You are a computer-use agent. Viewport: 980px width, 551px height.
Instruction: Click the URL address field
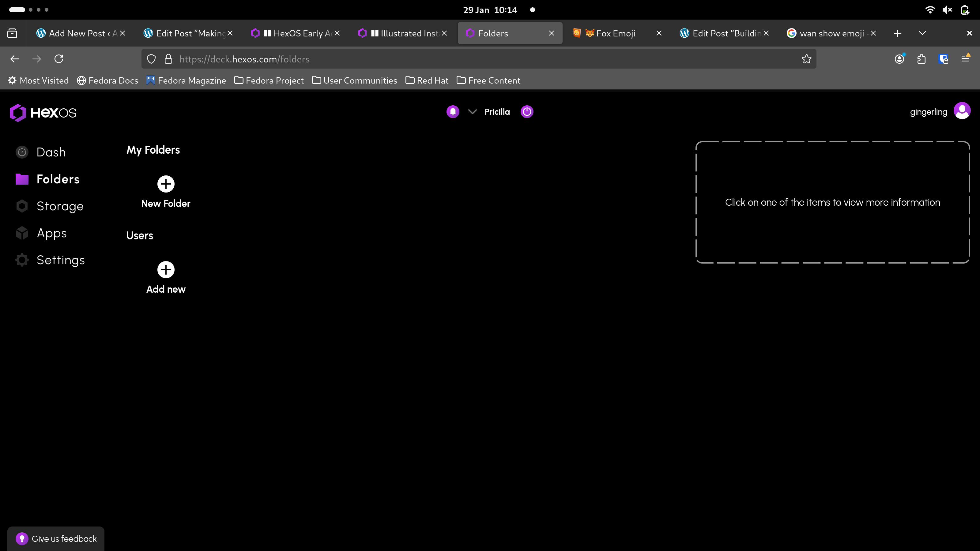[x=479, y=59]
